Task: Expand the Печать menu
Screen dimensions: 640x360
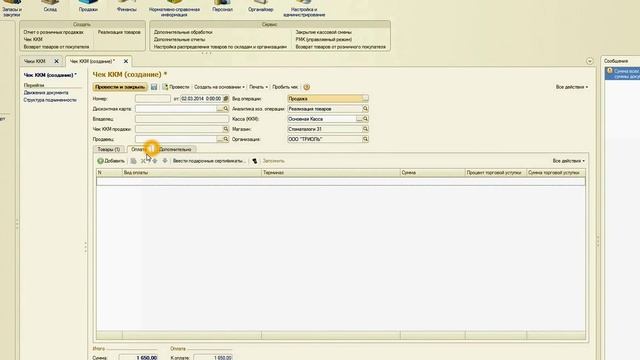Action: pyautogui.click(x=258, y=87)
